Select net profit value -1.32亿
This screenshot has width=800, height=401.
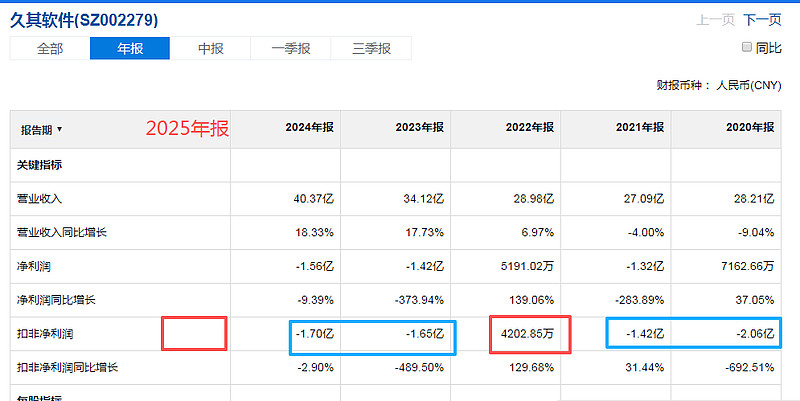645,266
